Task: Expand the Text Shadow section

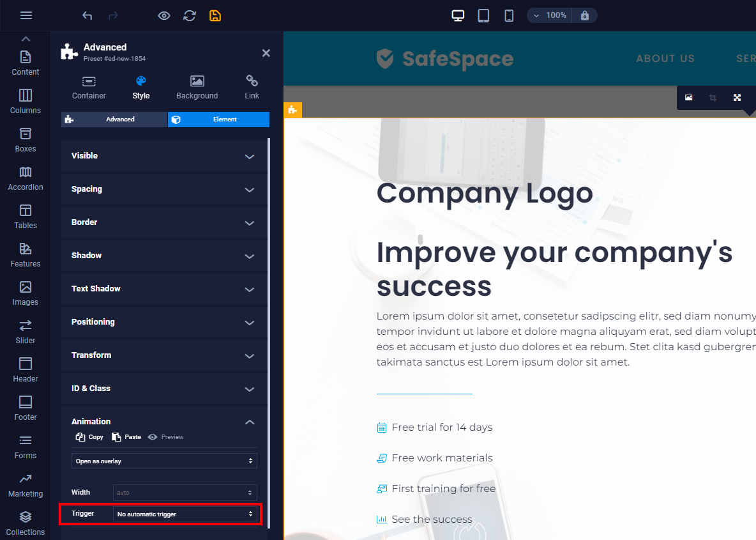Action: [x=164, y=289]
